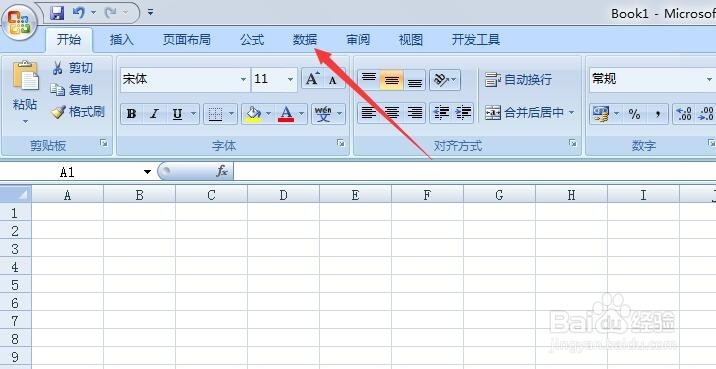Screen dimensions: 716x369
Task: Apply comma thousands separator style
Action: coord(658,114)
